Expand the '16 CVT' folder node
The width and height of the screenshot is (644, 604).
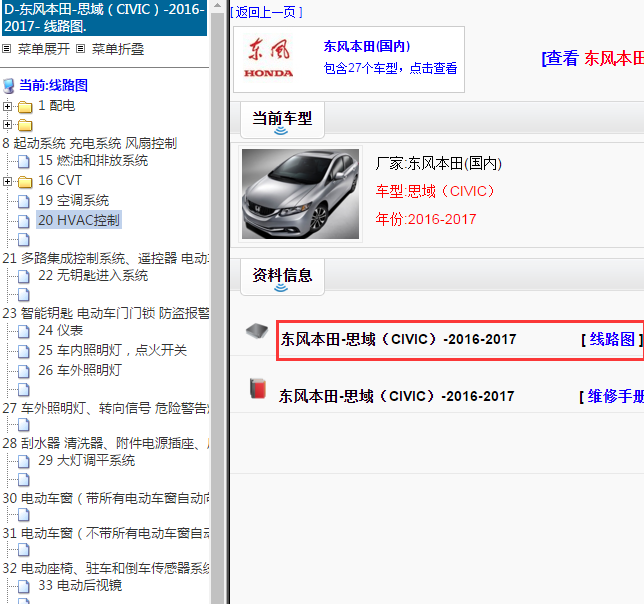coord(7,181)
